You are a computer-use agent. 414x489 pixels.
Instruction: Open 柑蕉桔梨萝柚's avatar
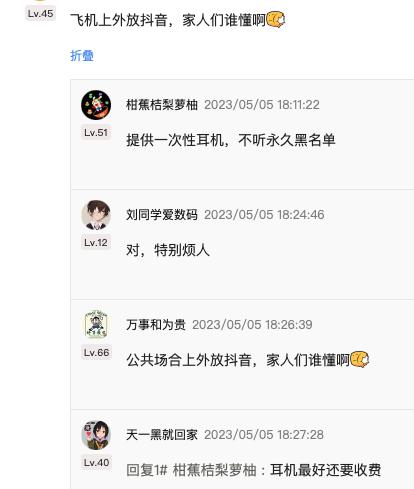pos(96,105)
